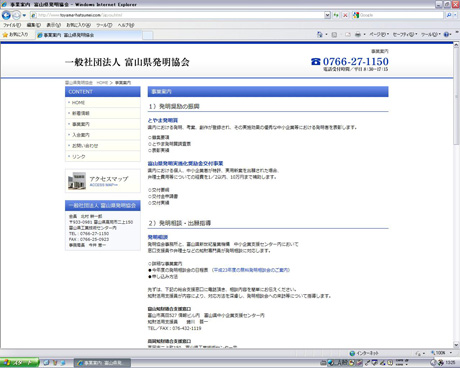Open the ページ command bar dropdown
The height and width of the screenshot is (368, 460).
click(379, 34)
